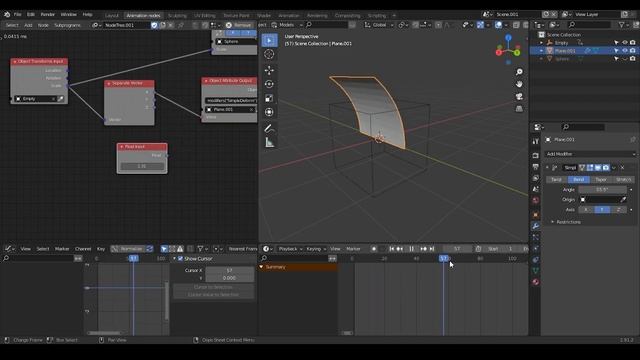Open the Scene properties tab
This screenshot has height=360, width=640.
536,189
